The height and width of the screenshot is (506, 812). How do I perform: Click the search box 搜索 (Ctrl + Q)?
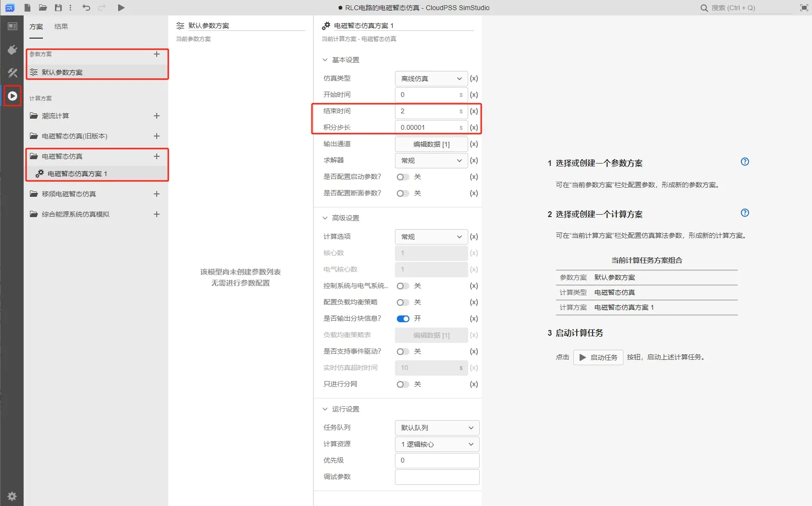coord(746,8)
